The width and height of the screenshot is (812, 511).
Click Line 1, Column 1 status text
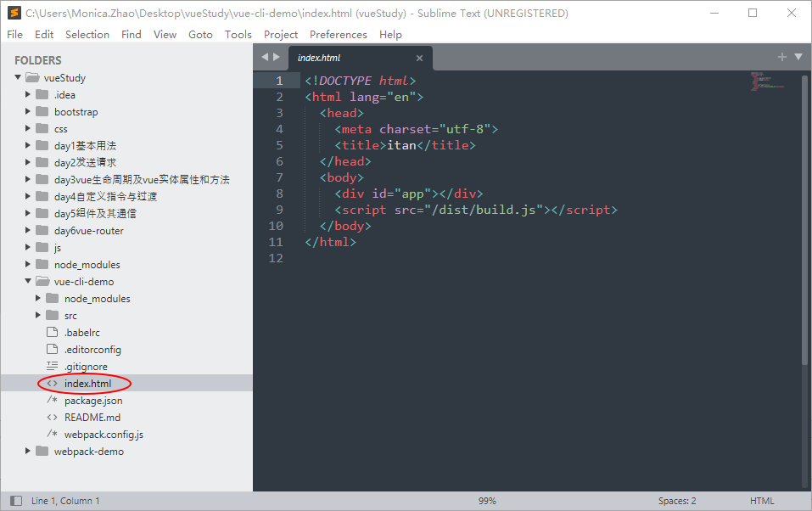click(x=65, y=501)
